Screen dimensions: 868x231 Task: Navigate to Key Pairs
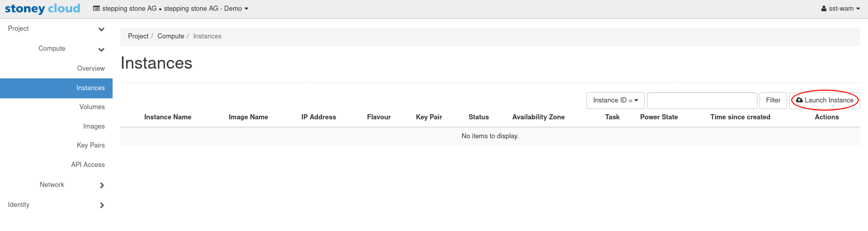point(91,145)
